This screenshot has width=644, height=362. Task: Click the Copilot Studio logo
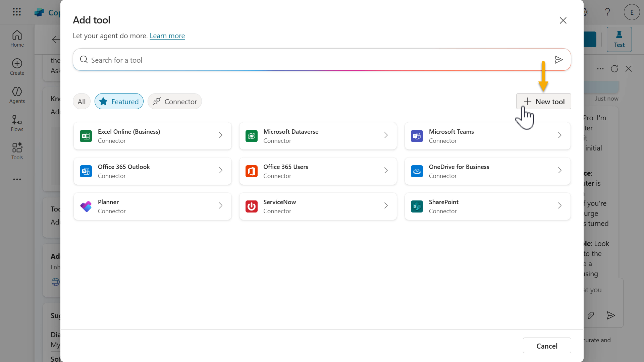[x=39, y=12]
